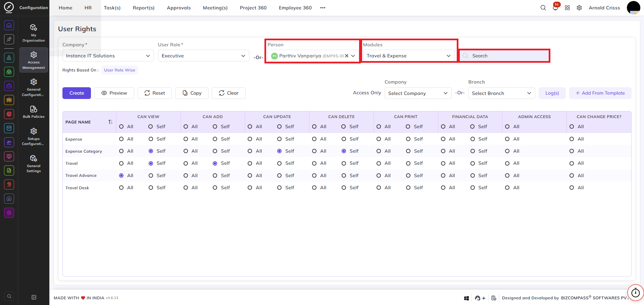Open the floating timer clock icon
The width and height of the screenshot is (644, 305).
point(636,293)
